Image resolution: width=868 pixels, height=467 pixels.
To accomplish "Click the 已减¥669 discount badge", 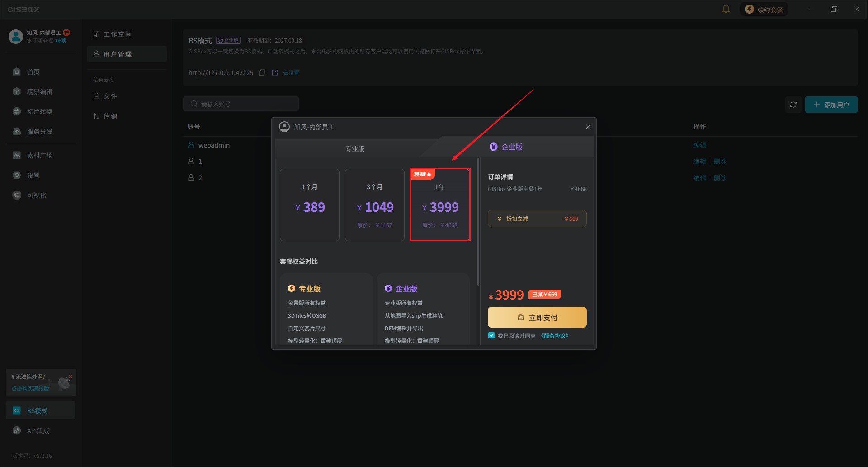I will click(x=545, y=295).
